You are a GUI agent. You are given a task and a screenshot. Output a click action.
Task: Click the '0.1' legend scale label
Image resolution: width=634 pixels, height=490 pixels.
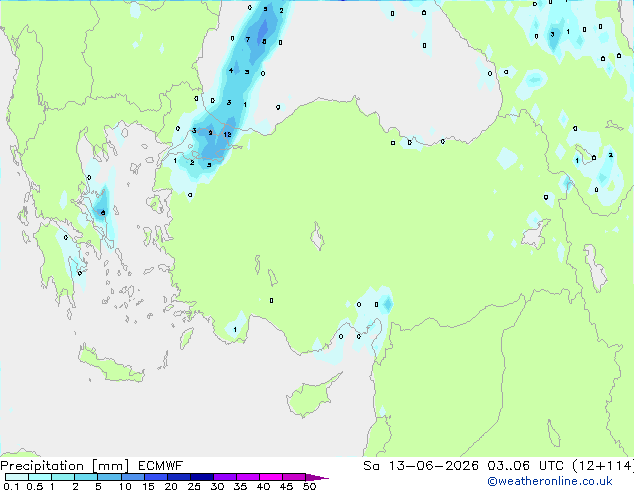pyautogui.click(x=11, y=486)
